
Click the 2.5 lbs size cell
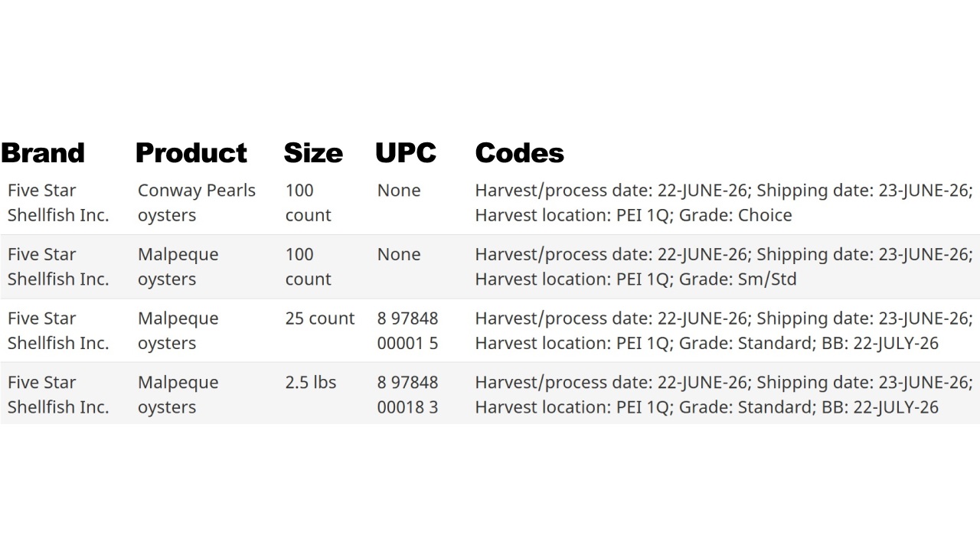click(311, 383)
